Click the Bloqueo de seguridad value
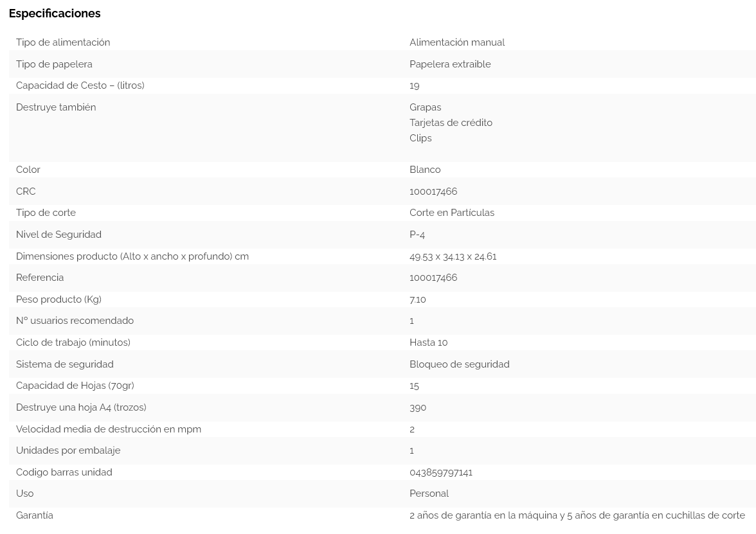Screen dimensions: 756x534 (459, 364)
